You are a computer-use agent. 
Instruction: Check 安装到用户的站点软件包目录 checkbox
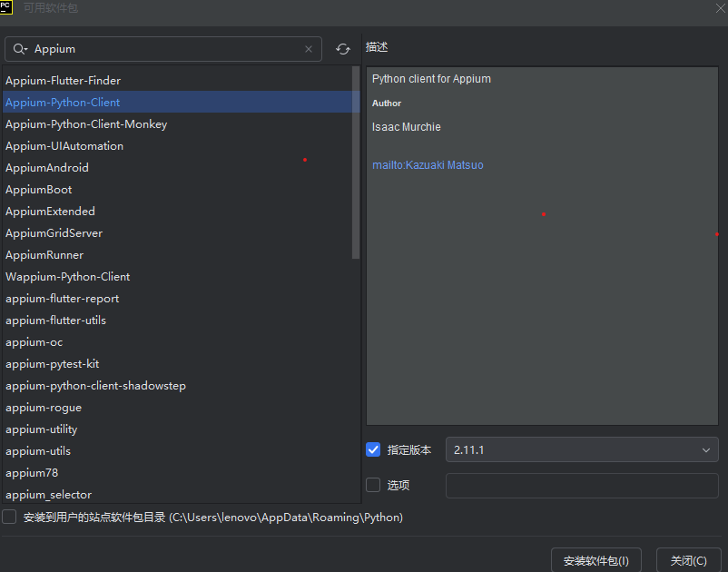pos(9,517)
